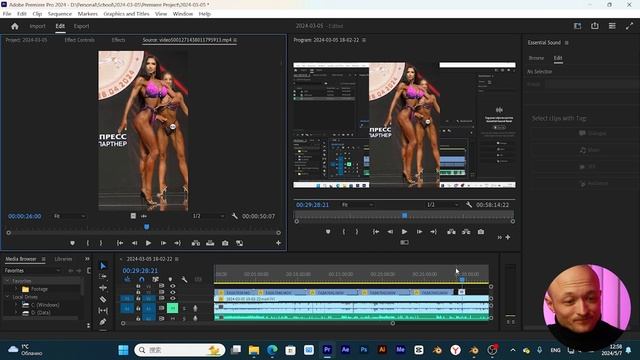Click Overwrite button in Source monitor
The image size is (640, 360).
[x=210, y=243]
